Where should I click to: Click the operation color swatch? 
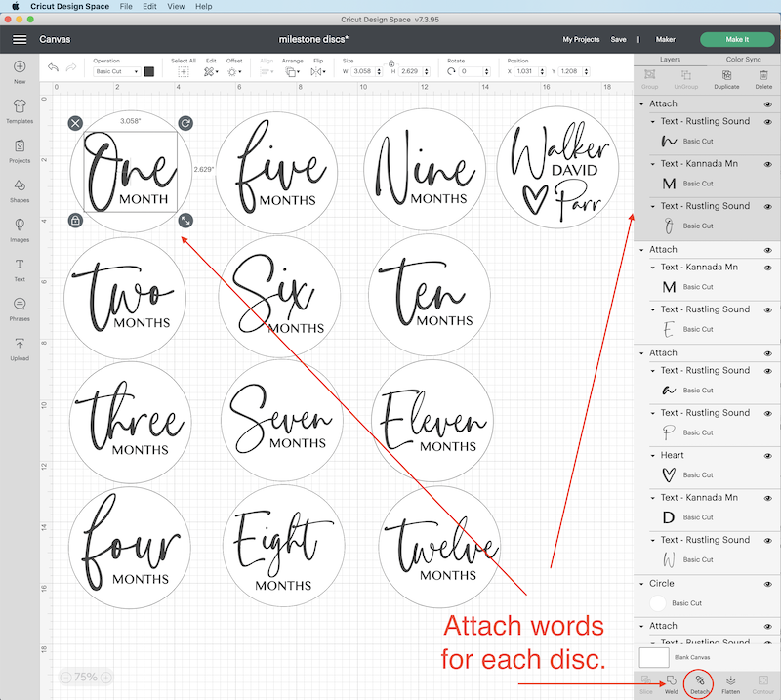coord(149,71)
